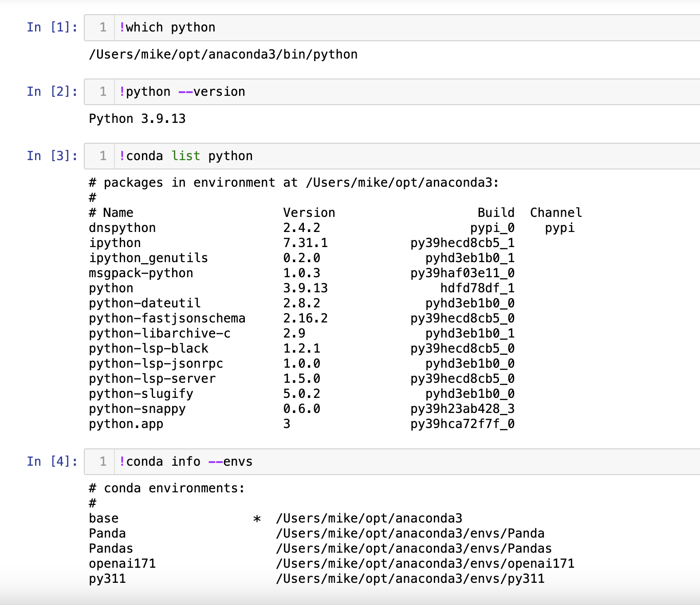This screenshot has height=605, width=700.
Task: Click the 'python-libarchive-c' package name
Action: click(x=160, y=334)
